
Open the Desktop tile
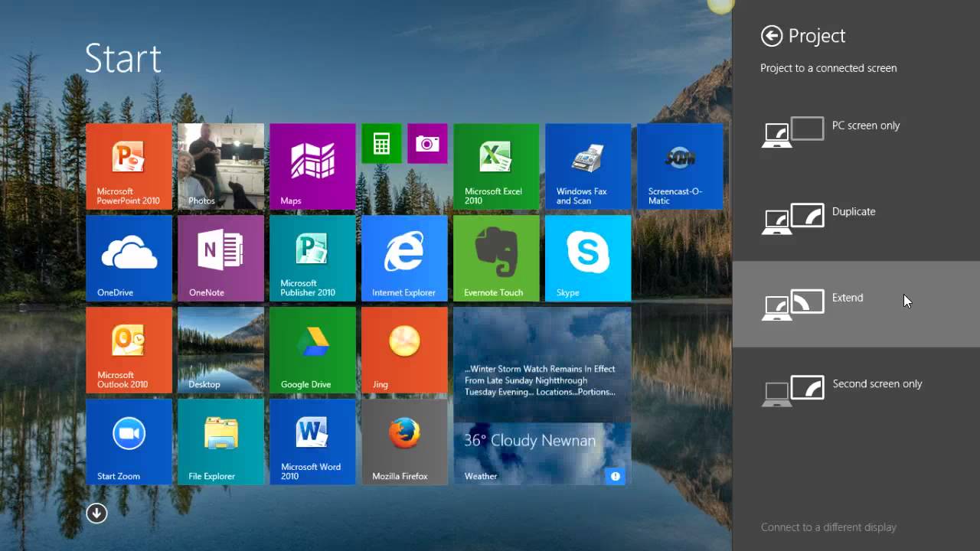(220, 350)
